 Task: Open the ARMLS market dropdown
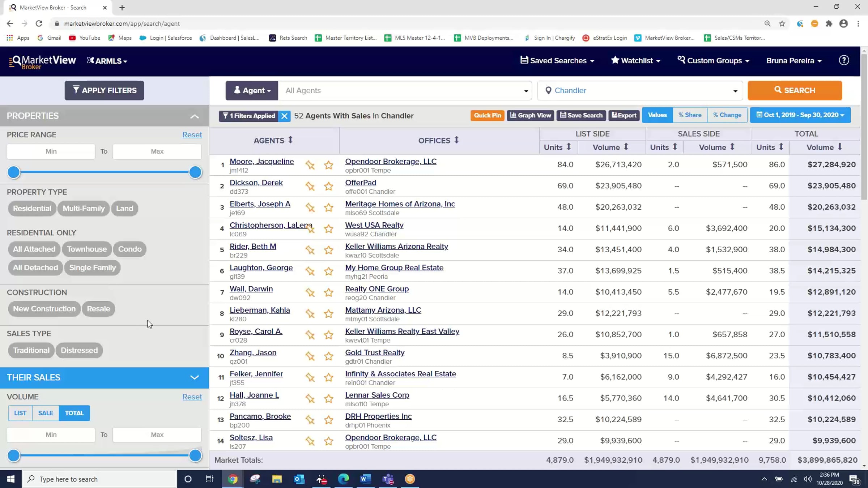107,61
